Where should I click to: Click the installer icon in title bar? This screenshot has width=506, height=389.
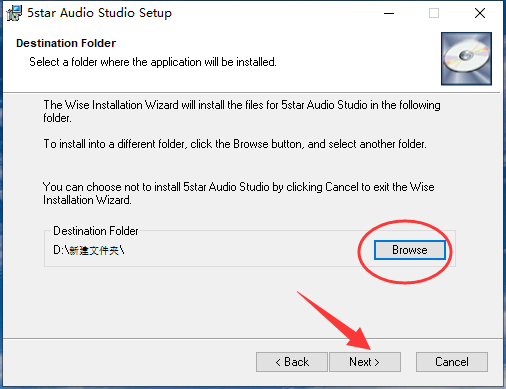(x=14, y=13)
